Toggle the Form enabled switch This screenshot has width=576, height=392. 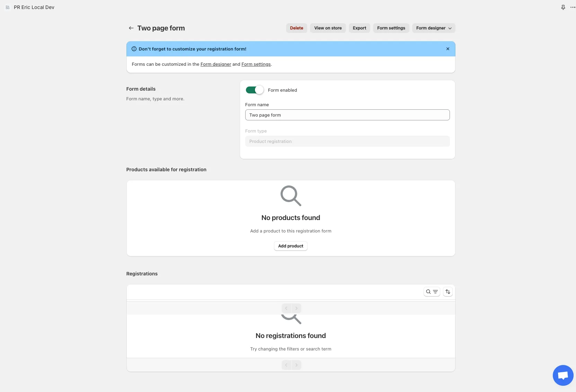click(255, 90)
